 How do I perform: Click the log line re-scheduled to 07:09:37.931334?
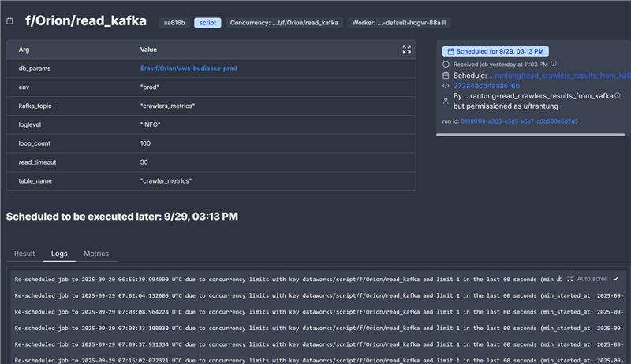pos(319,344)
